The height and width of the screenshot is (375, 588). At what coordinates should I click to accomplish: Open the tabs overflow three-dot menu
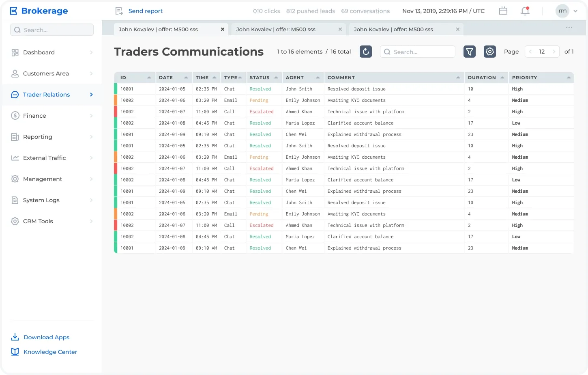569,28
